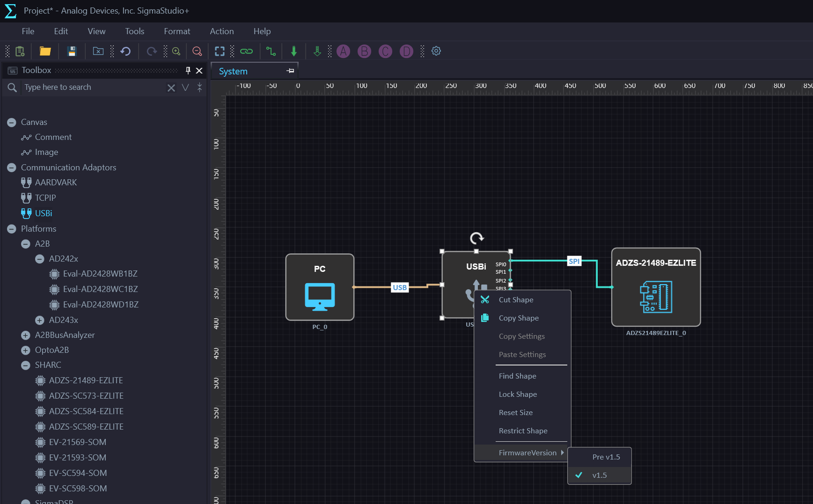Viewport: 813px width, 504px height.
Task: Select the purple D circle button
Action: 406,51
